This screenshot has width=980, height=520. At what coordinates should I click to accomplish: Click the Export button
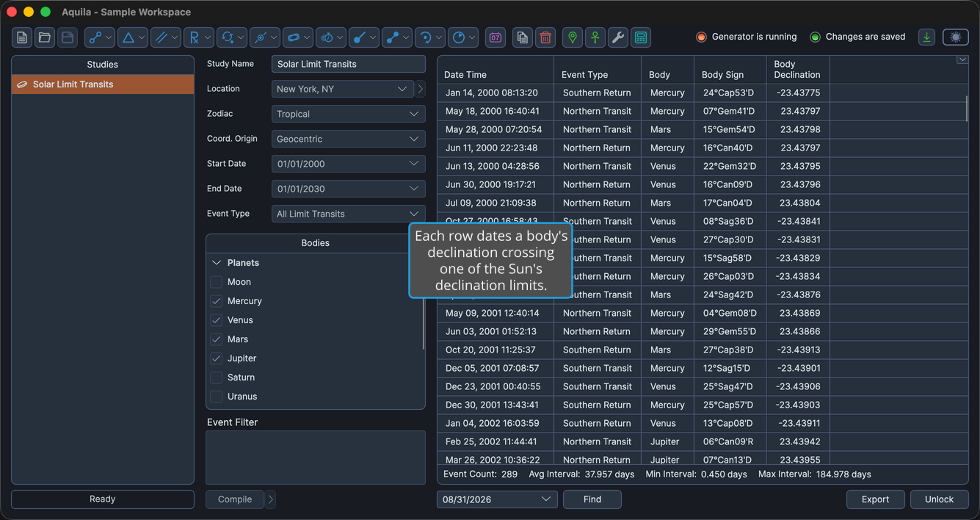coord(876,499)
